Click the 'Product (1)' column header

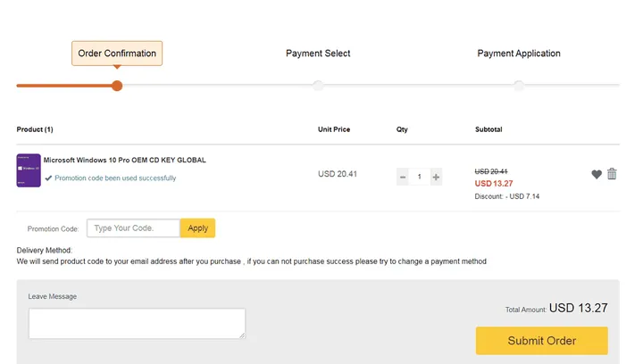pyautogui.click(x=35, y=129)
